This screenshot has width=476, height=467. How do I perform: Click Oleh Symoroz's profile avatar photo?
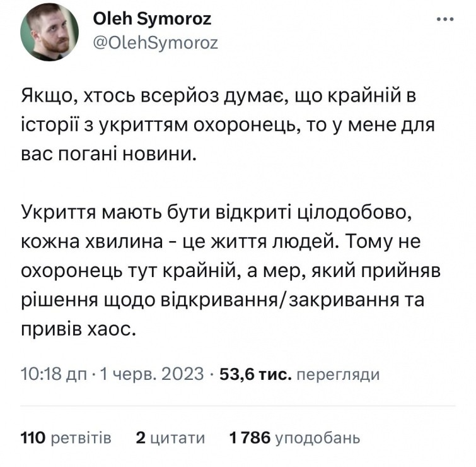click(x=50, y=33)
